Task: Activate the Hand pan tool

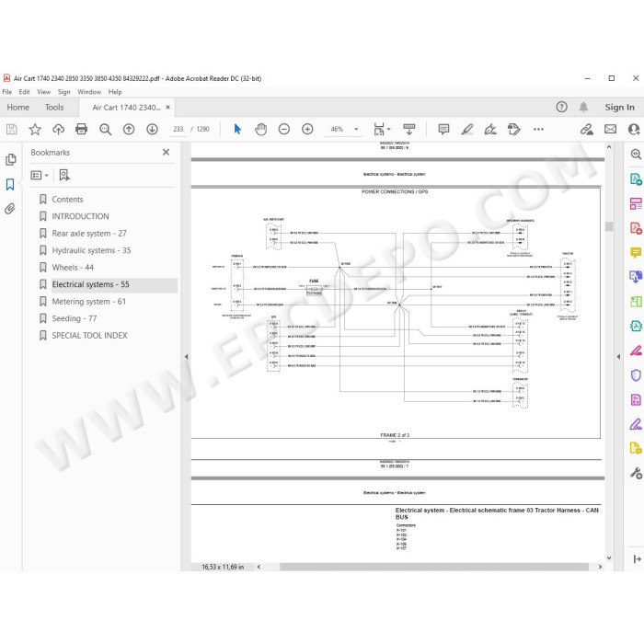Action: tap(260, 130)
